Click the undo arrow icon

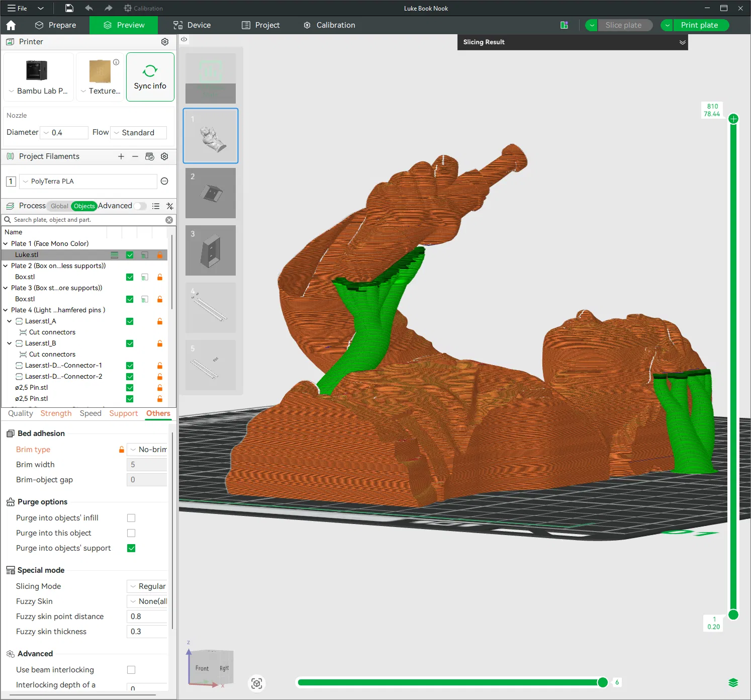click(x=89, y=8)
